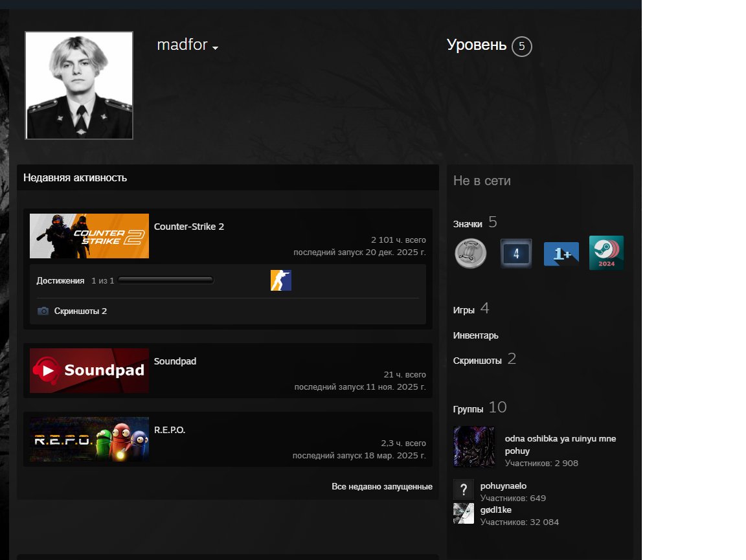
Task: Open the Значки 5 badges page
Action: [x=475, y=223]
